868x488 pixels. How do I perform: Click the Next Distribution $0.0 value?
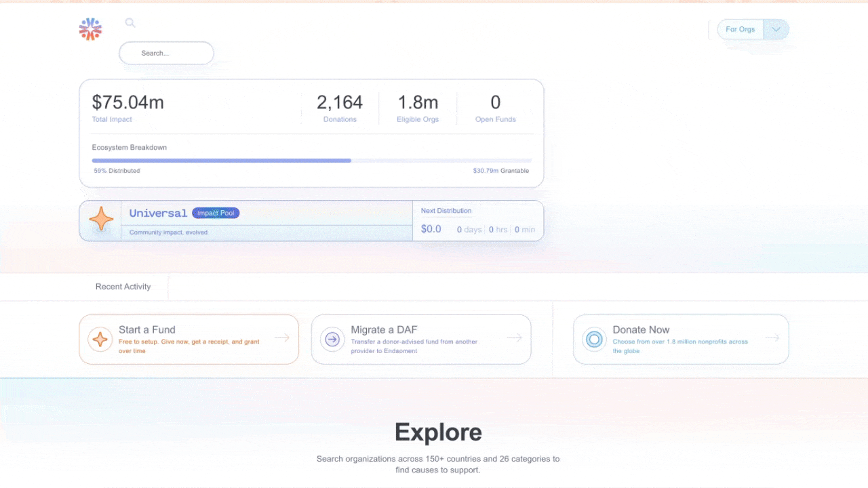click(x=431, y=228)
